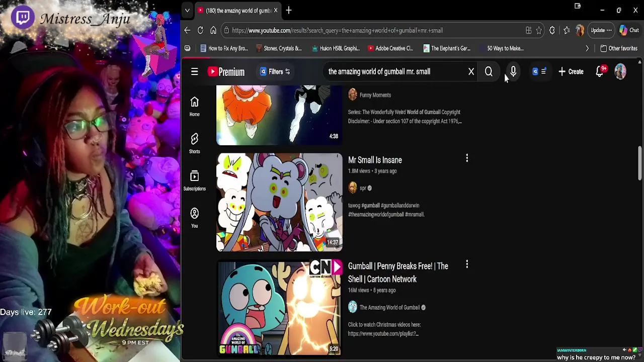Image resolution: width=644 pixels, height=362 pixels.
Task: Click the Amazing World of Gumball channel avatar
Action: (353, 307)
